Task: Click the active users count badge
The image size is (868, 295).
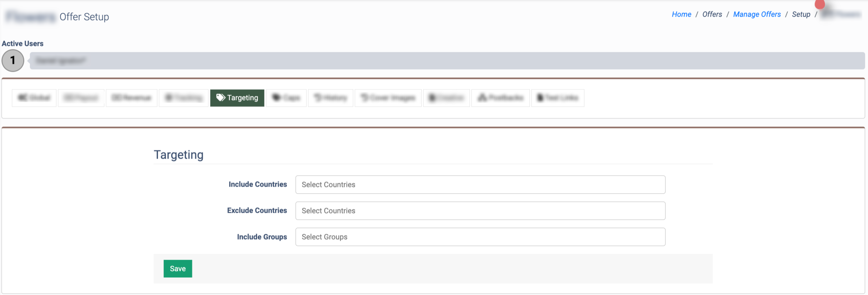Action: 13,61
